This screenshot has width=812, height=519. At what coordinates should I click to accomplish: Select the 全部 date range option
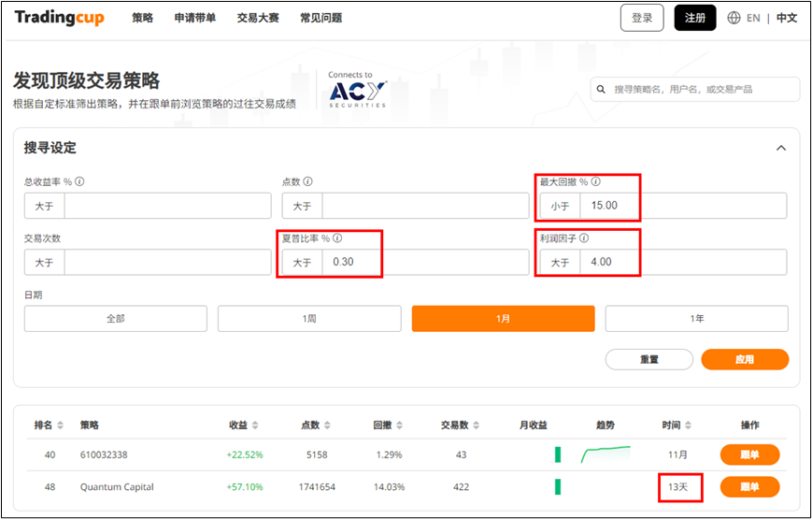coord(115,319)
